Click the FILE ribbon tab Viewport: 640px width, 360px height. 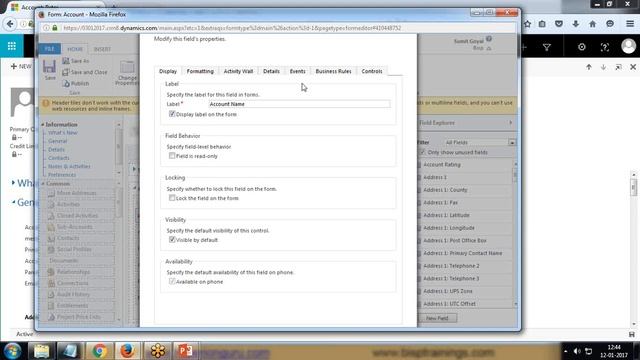(49, 49)
